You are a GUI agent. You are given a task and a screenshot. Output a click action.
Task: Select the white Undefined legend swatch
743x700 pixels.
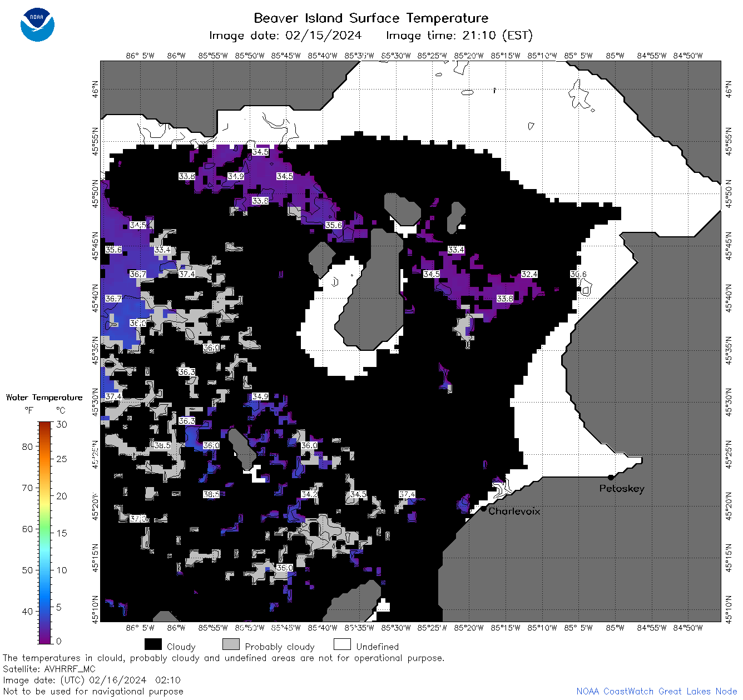(x=342, y=644)
